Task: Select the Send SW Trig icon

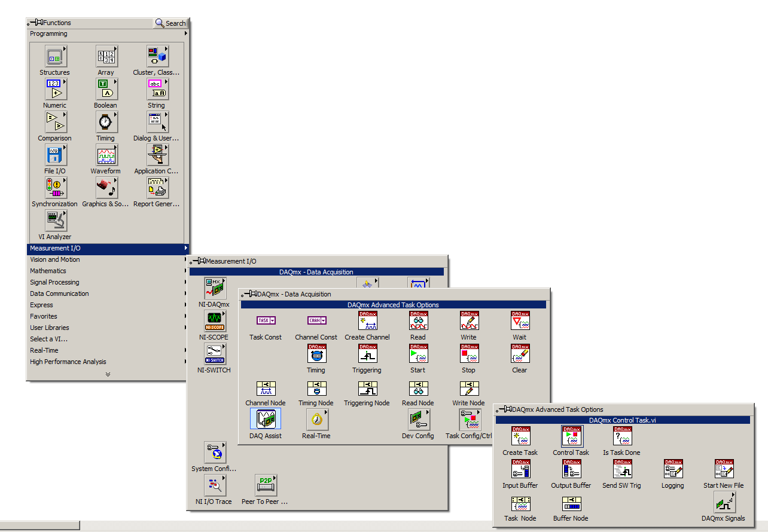Action: tap(622, 469)
